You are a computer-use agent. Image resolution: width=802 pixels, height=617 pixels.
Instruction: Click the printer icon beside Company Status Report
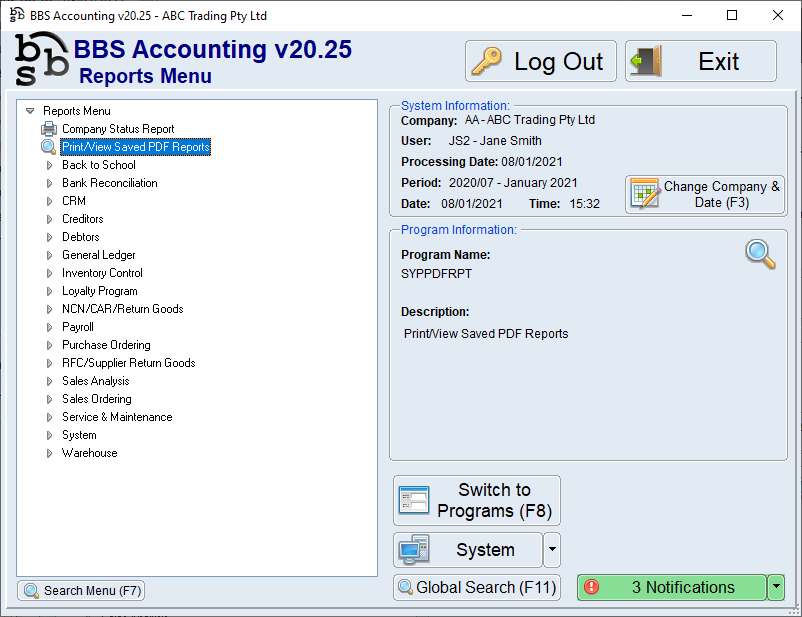[48, 128]
